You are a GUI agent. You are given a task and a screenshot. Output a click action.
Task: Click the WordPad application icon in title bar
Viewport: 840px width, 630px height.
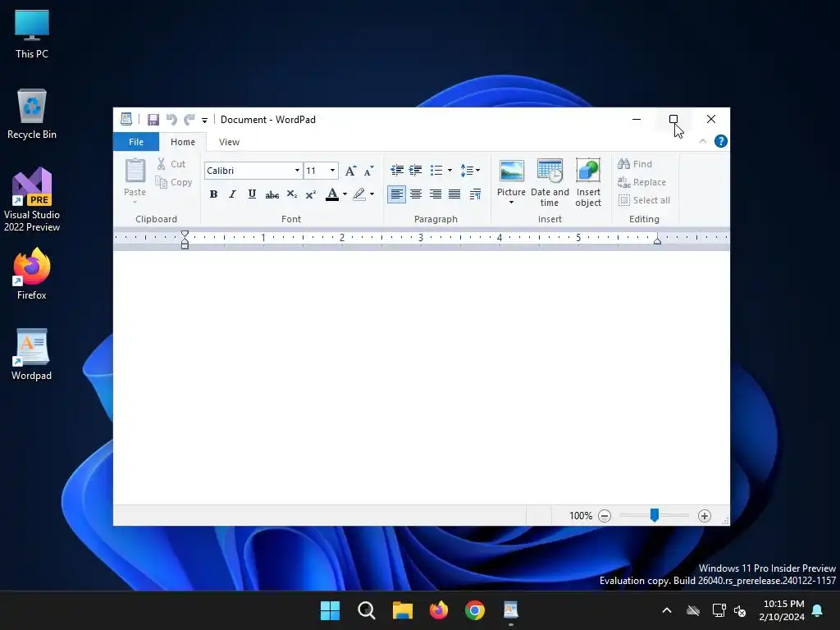coord(126,119)
